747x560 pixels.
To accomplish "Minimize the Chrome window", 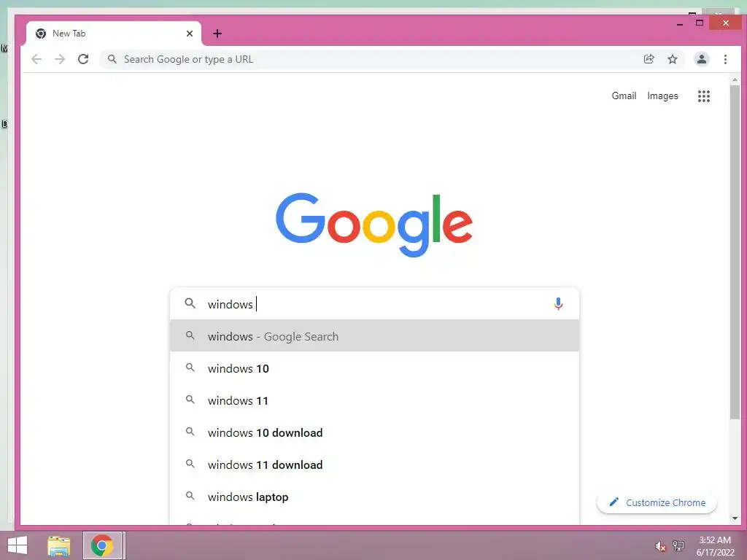I will [x=680, y=23].
